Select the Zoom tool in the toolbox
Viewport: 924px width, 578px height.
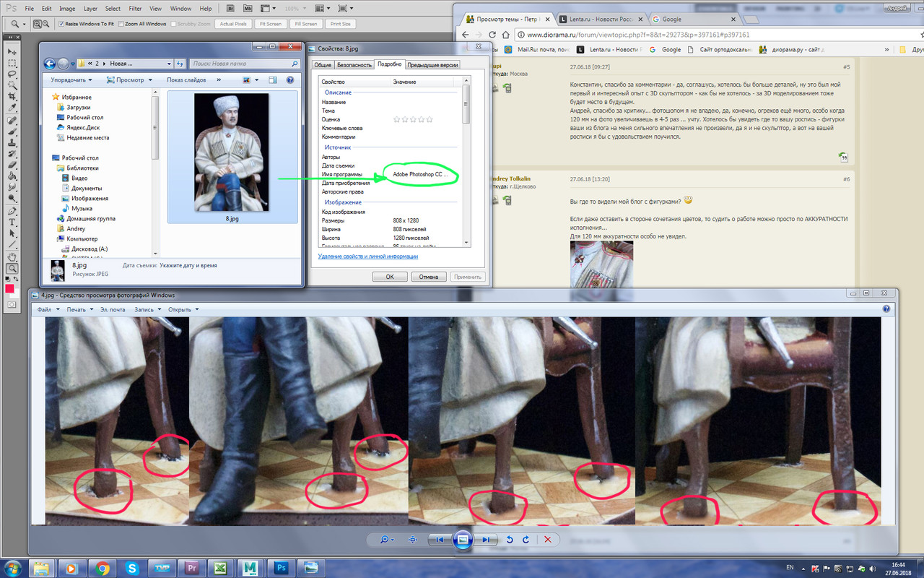click(12, 268)
